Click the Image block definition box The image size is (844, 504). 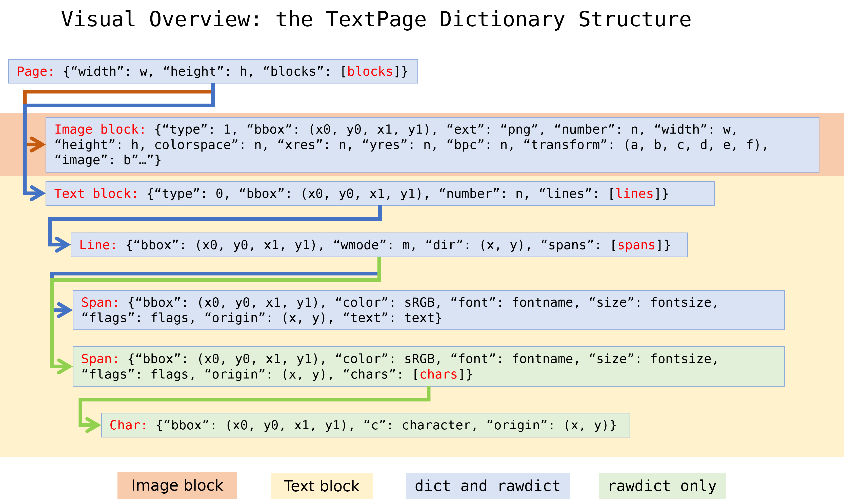432,145
